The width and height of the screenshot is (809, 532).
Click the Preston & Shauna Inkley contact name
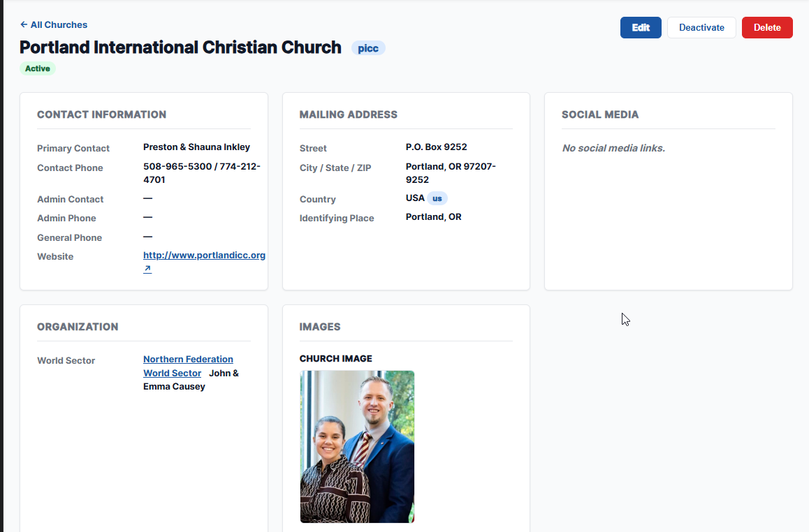click(x=196, y=147)
